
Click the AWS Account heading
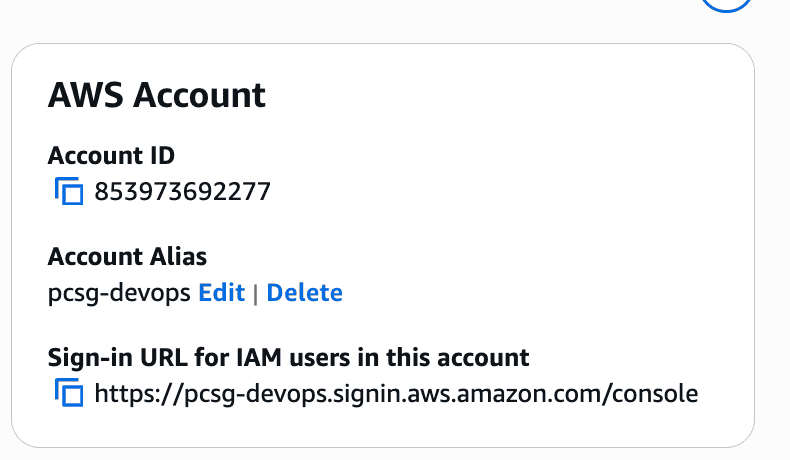click(157, 95)
